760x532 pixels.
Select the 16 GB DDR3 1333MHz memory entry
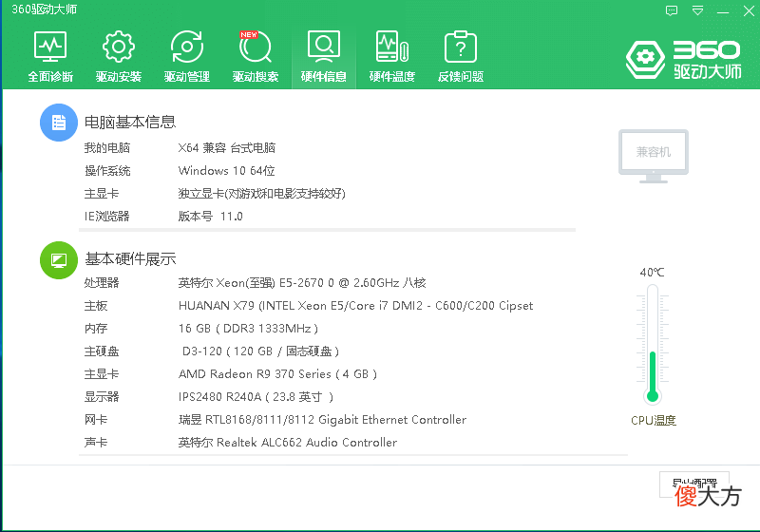click(248, 329)
